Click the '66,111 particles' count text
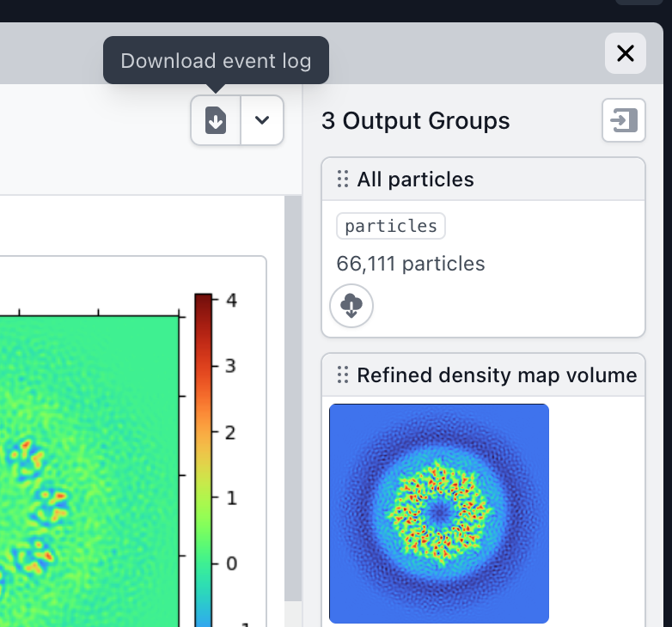 tap(411, 264)
